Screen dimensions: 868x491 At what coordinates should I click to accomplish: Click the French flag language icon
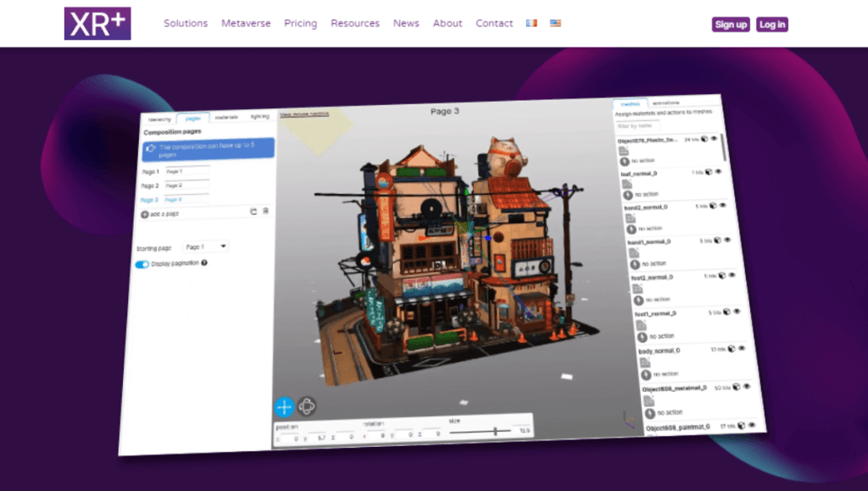point(531,23)
